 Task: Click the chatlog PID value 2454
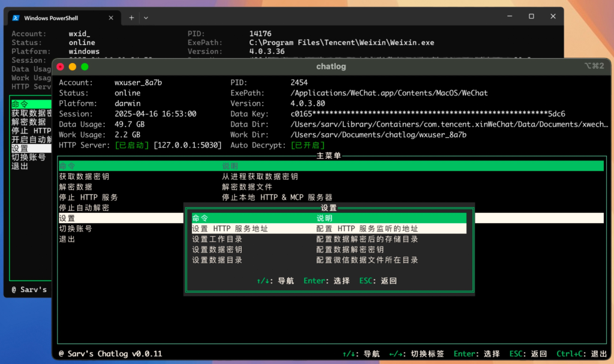click(299, 83)
